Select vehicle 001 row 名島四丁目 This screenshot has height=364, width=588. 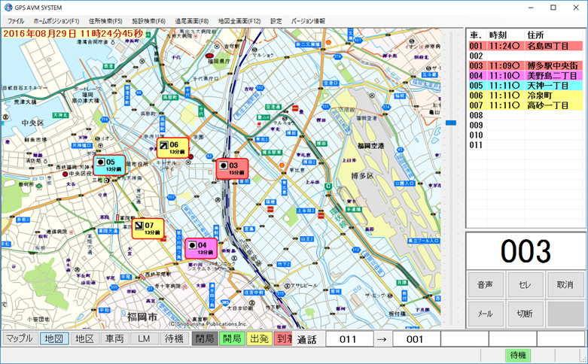(x=525, y=46)
